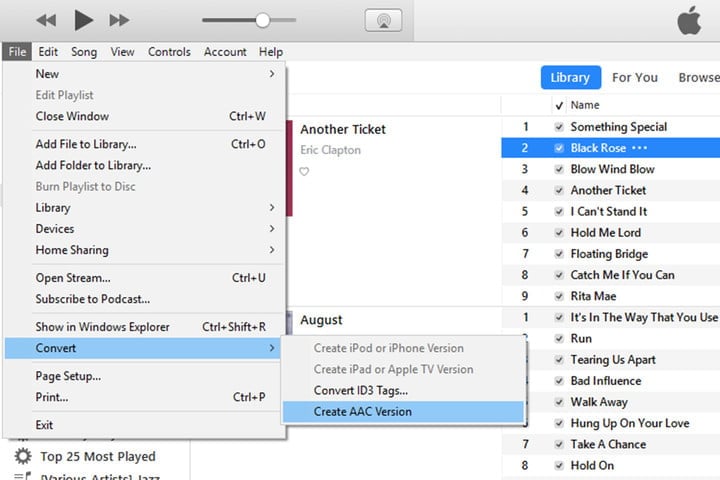The height and width of the screenshot is (480, 720).
Task: Toggle the Catch Me If You Can checkbox
Action: click(x=559, y=275)
